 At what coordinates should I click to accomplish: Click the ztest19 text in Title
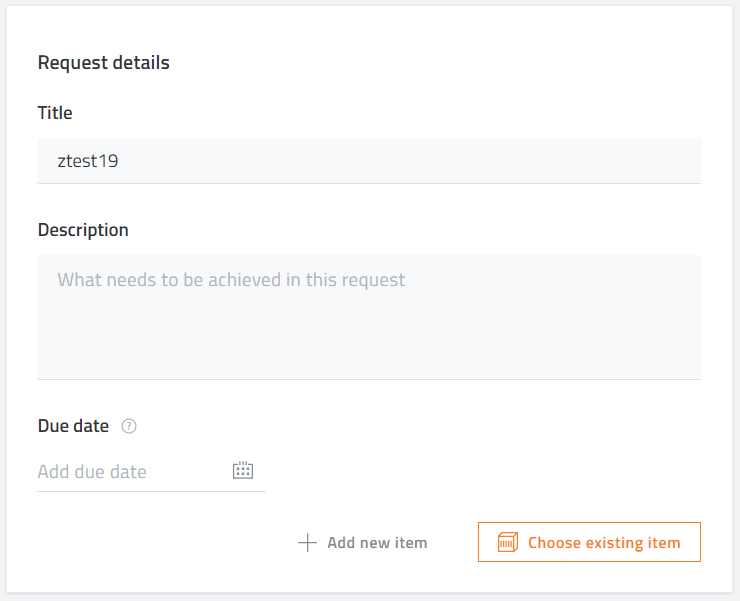coord(88,161)
